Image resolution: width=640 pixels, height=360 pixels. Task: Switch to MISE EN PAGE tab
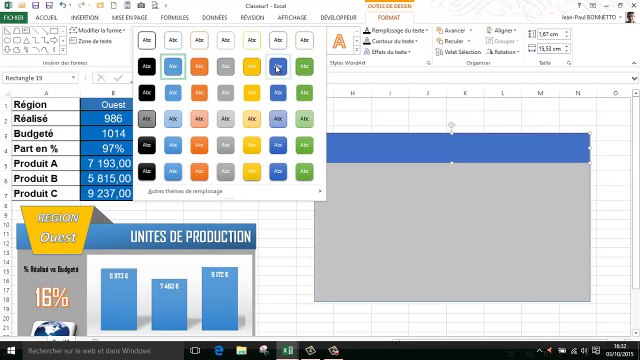pos(129,18)
